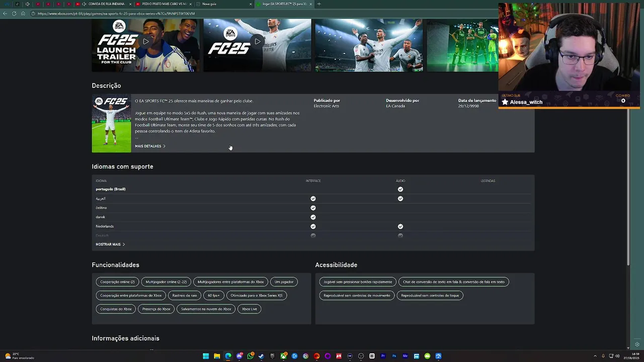
Task: Open Adobe Premiere Pro from the taskbar
Action: 383,356
